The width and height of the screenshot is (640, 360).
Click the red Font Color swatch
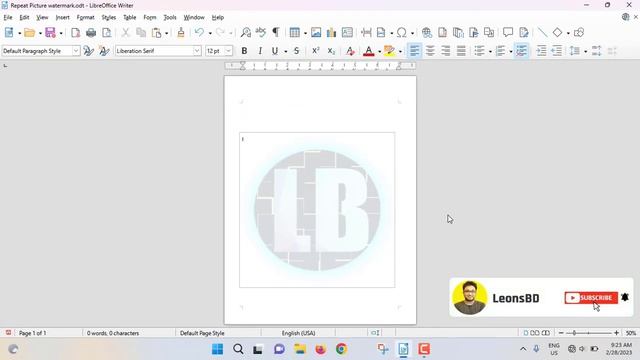pos(369,51)
